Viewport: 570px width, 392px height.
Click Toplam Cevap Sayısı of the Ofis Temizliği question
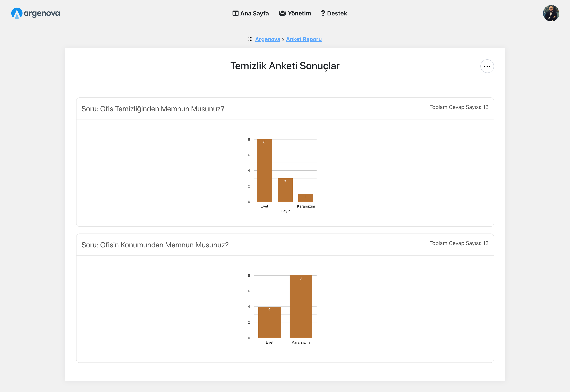tap(459, 107)
